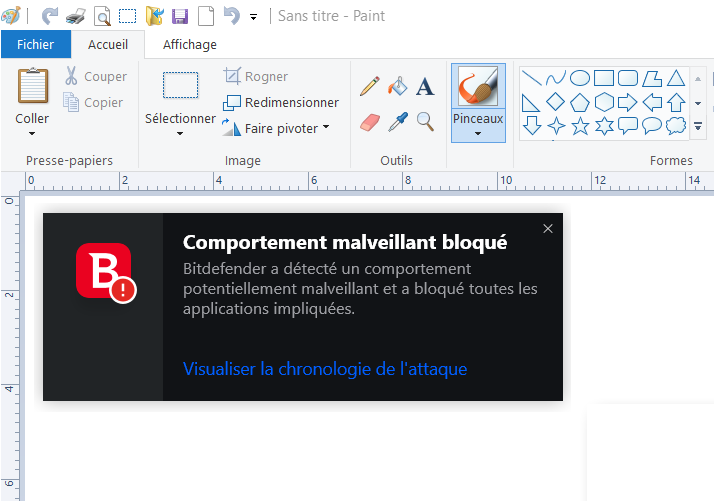Select the four-point star shape

click(556, 126)
